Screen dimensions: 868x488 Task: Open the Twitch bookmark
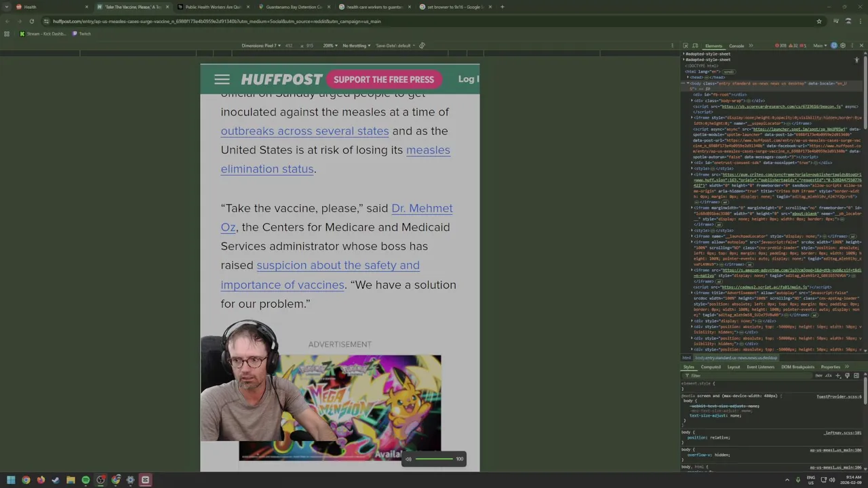click(x=81, y=34)
